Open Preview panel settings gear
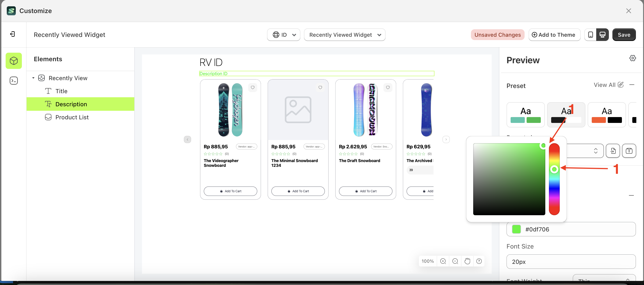This screenshot has height=285, width=644. (x=633, y=58)
